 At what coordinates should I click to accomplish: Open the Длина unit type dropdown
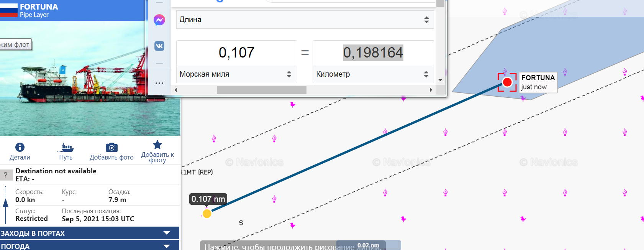pyautogui.click(x=305, y=20)
